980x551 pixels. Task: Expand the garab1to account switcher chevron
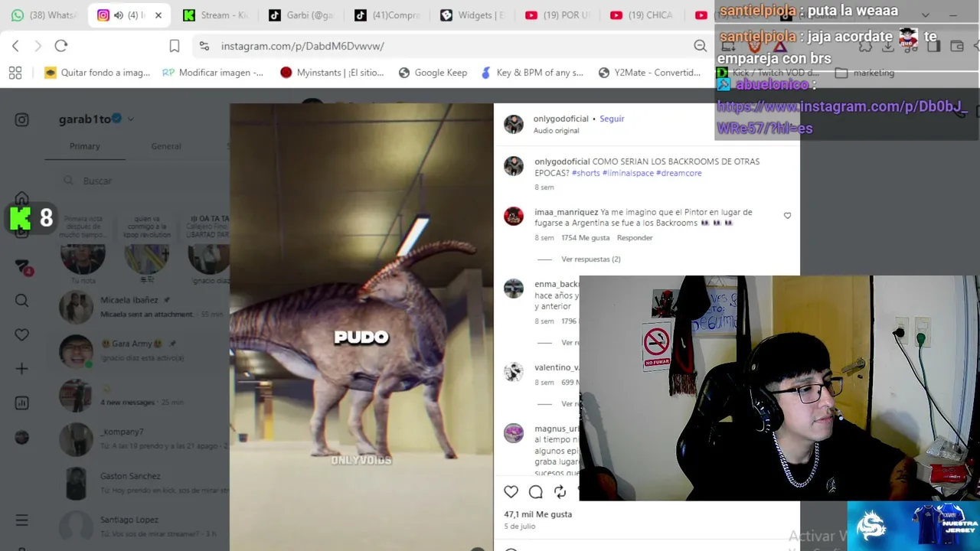coord(131,119)
